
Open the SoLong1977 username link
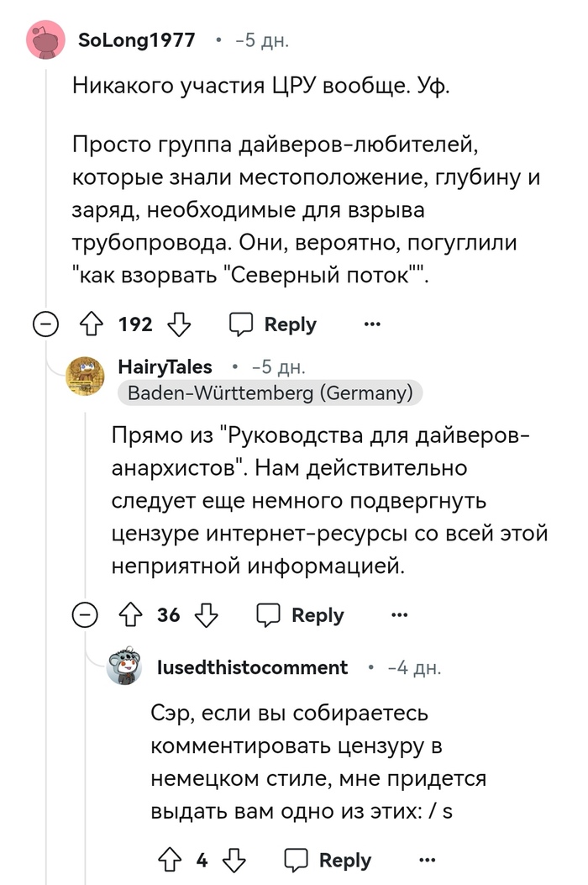pyautogui.click(x=136, y=40)
